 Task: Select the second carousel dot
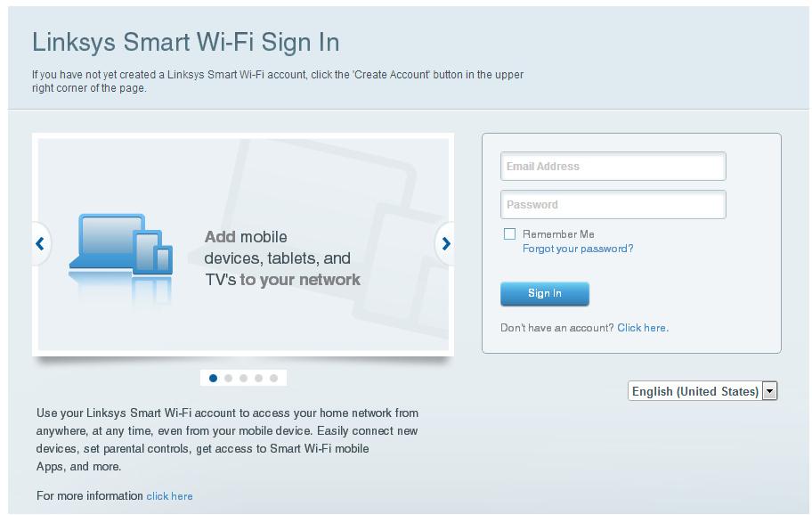tap(228, 378)
